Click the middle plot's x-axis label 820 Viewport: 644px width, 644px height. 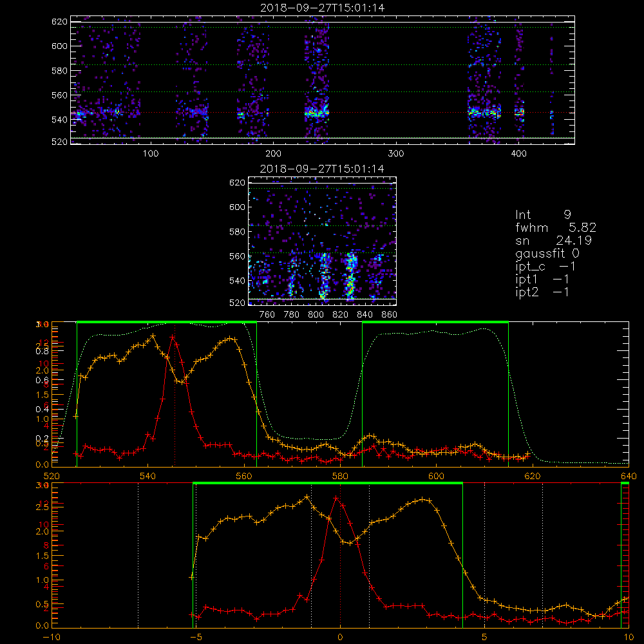pyautogui.click(x=340, y=315)
